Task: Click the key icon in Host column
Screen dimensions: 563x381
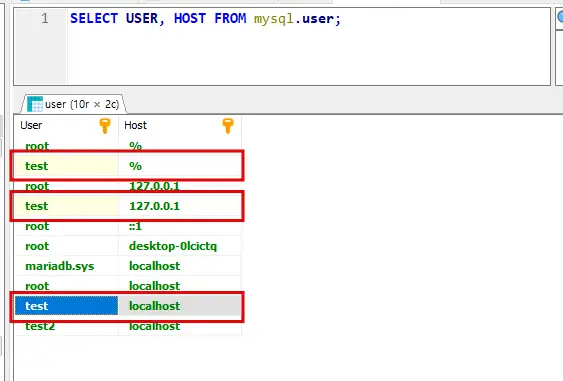Action: click(228, 126)
